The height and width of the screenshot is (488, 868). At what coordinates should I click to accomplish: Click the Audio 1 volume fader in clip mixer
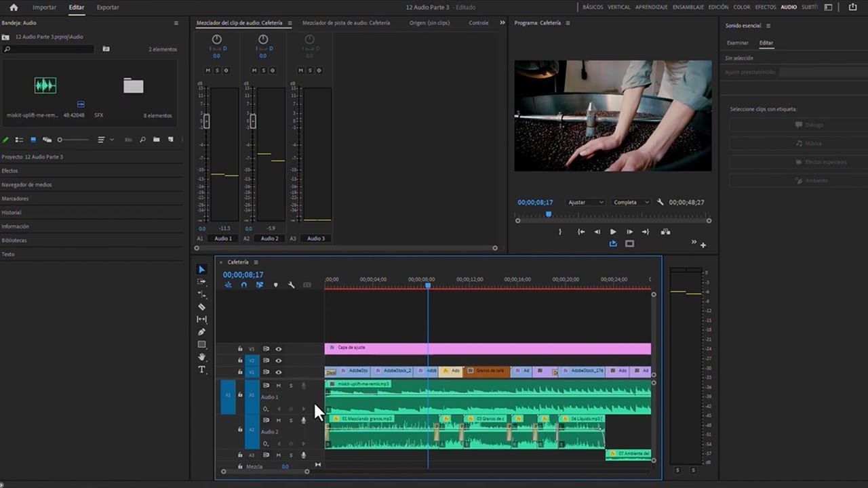[207, 121]
